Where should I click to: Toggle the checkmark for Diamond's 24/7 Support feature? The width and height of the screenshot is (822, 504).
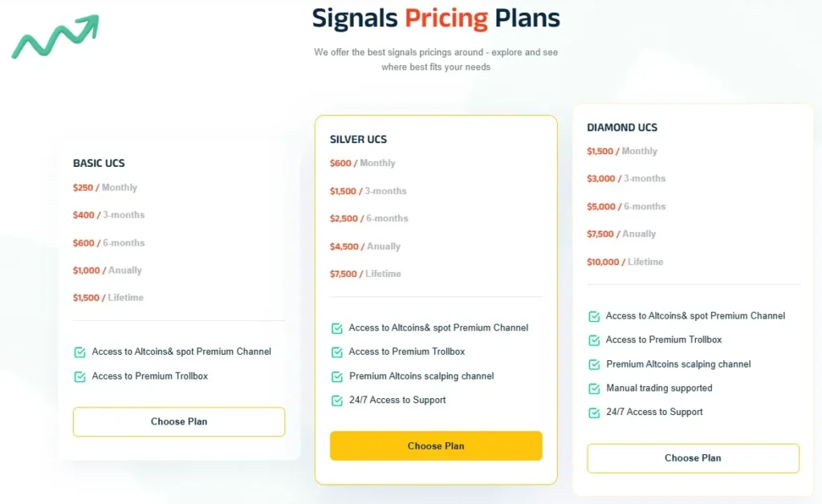pyautogui.click(x=593, y=412)
